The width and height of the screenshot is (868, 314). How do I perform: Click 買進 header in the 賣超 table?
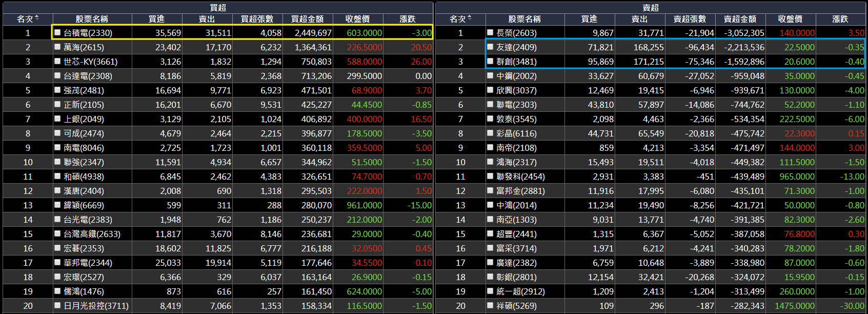[589, 19]
